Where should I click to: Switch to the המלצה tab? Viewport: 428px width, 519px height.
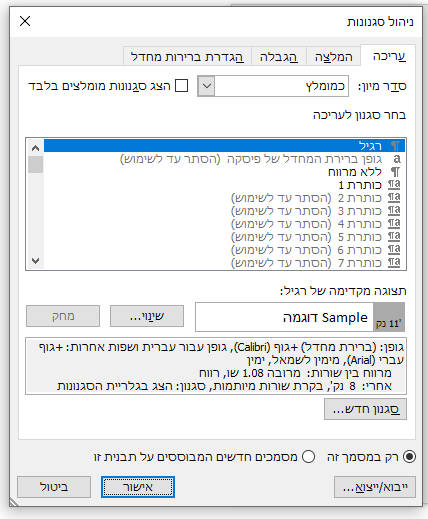pos(333,57)
